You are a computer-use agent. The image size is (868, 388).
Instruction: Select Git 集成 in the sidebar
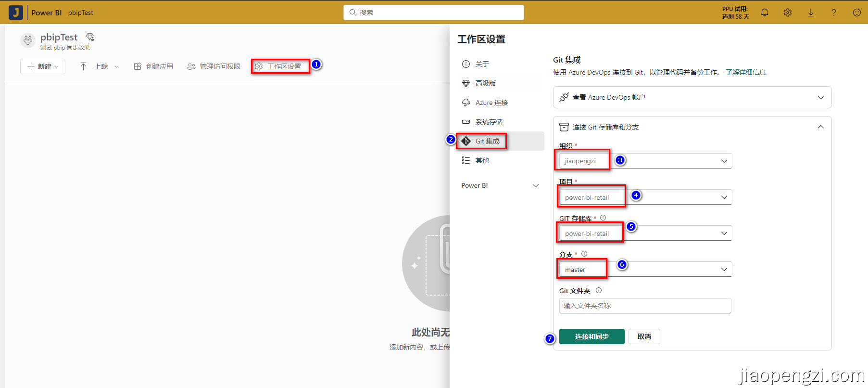tap(500, 141)
